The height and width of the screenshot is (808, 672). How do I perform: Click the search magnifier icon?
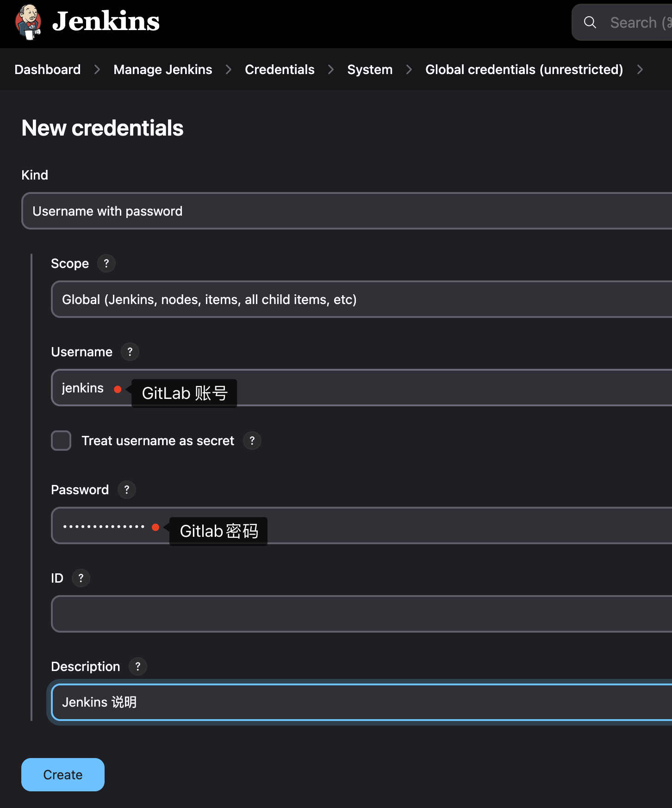pyautogui.click(x=590, y=22)
